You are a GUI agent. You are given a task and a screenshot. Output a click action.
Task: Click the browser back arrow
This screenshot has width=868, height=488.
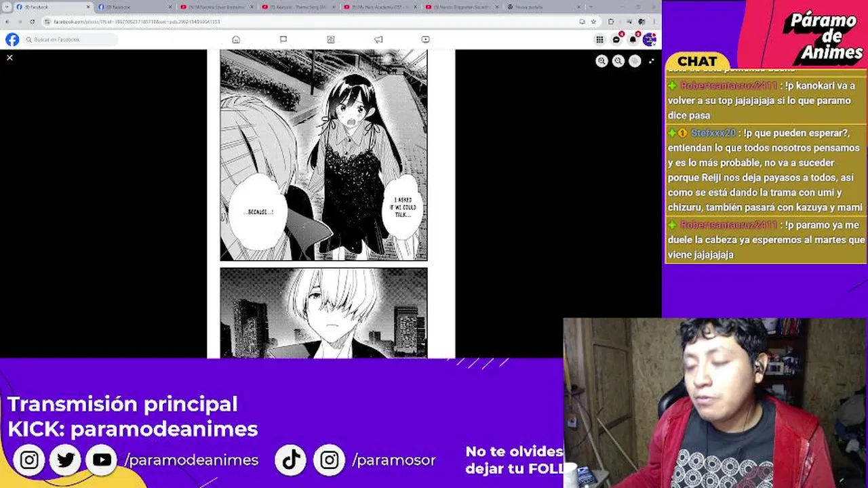tap(7, 22)
